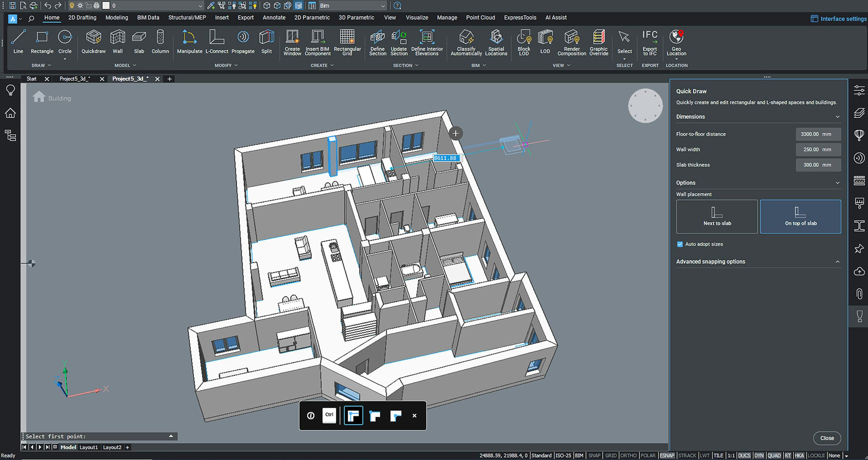Toggle ESNAP in the status bar
This screenshot has width=868, height=460.
[667, 456]
